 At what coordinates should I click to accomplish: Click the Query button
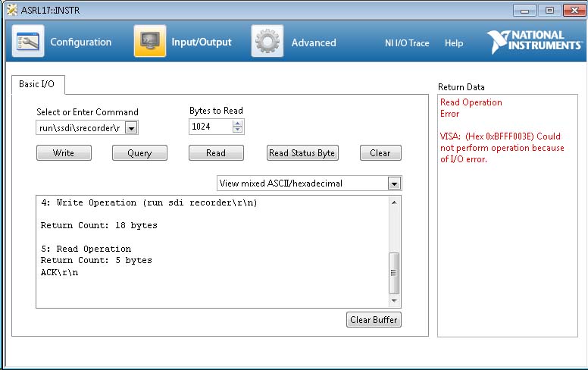click(x=139, y=153)
